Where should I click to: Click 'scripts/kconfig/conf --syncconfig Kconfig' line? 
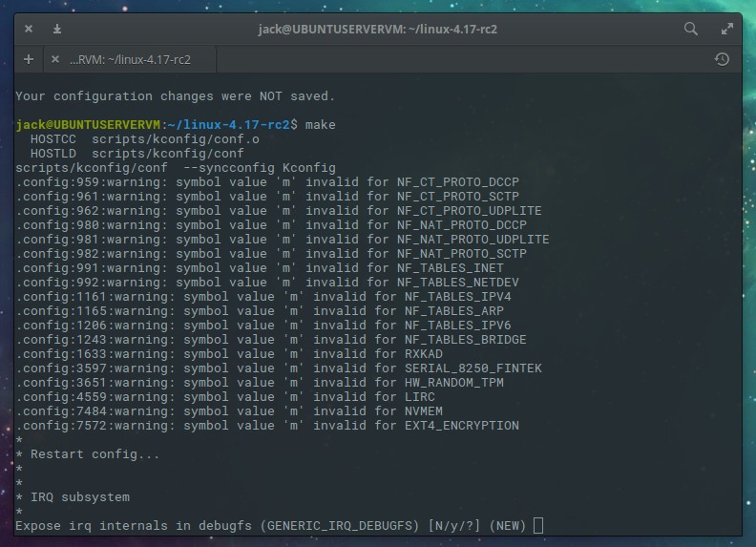[x=176, y=168]
